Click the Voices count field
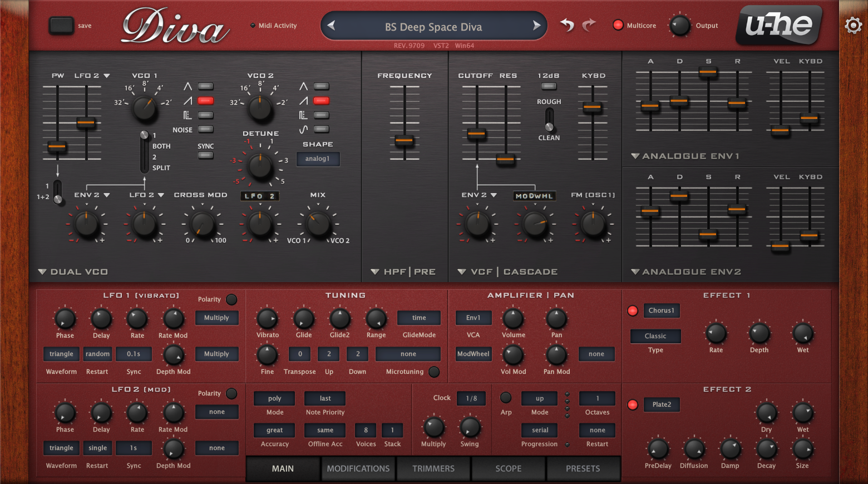This screenshot has width=868, height=484. click(366, 430)
